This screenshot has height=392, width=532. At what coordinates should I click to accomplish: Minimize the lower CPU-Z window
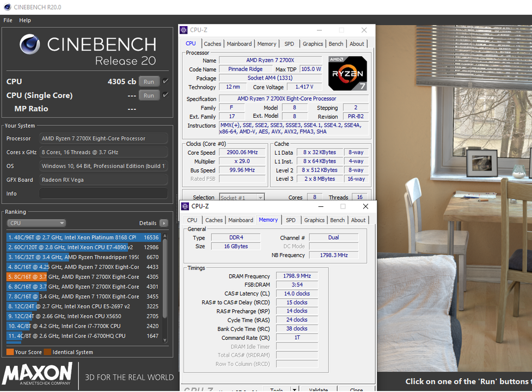click(321, 206)
